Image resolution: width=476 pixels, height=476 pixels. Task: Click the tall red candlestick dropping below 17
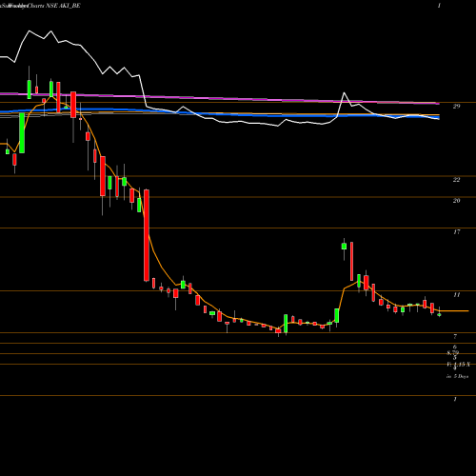pyautogui.click(x=147, y=235)
